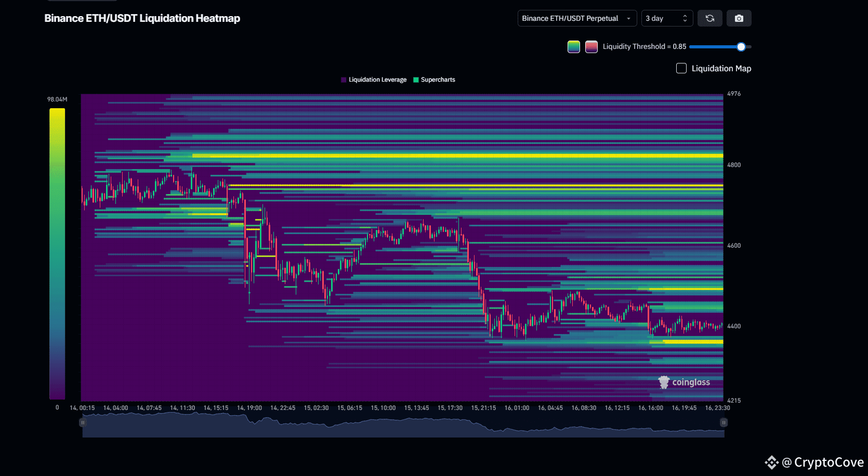Click the 4215 bottom price label
Screen dimensions: 868x476
pyautogui.click(x=734, y=401)
